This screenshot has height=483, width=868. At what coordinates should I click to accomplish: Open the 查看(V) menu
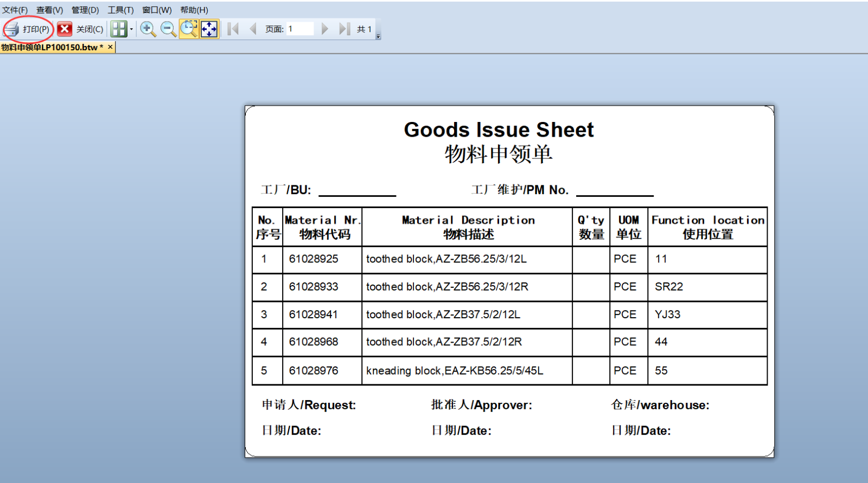pyautogui.click(x=49, y=10)
